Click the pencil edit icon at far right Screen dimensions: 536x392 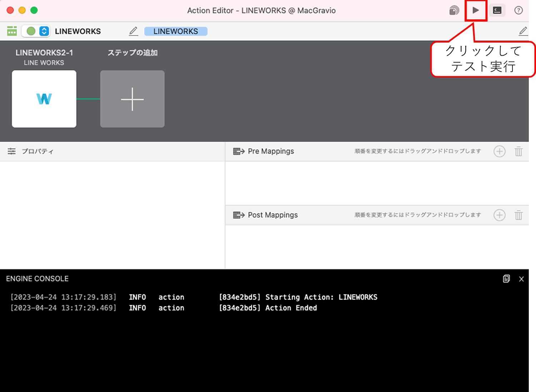[523, 31]
